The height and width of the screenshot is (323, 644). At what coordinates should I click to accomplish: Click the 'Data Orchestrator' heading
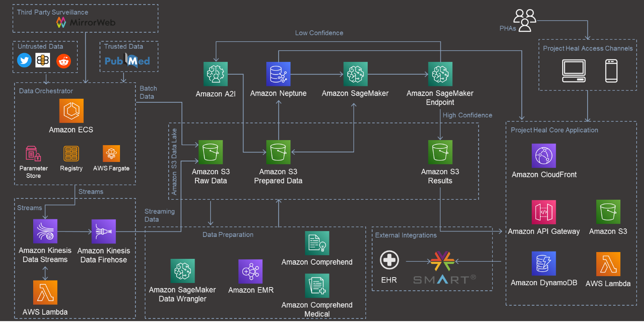click(x=46, y=91)
